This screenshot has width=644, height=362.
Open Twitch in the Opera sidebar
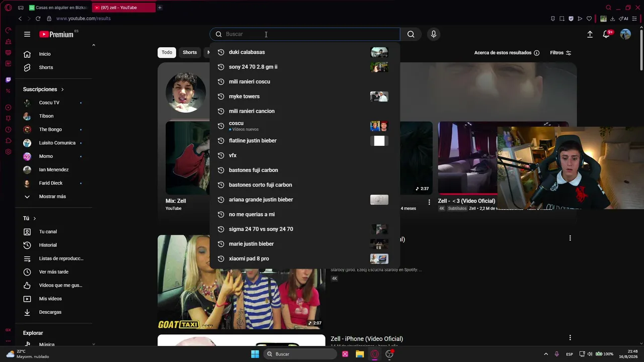(8, 80)
